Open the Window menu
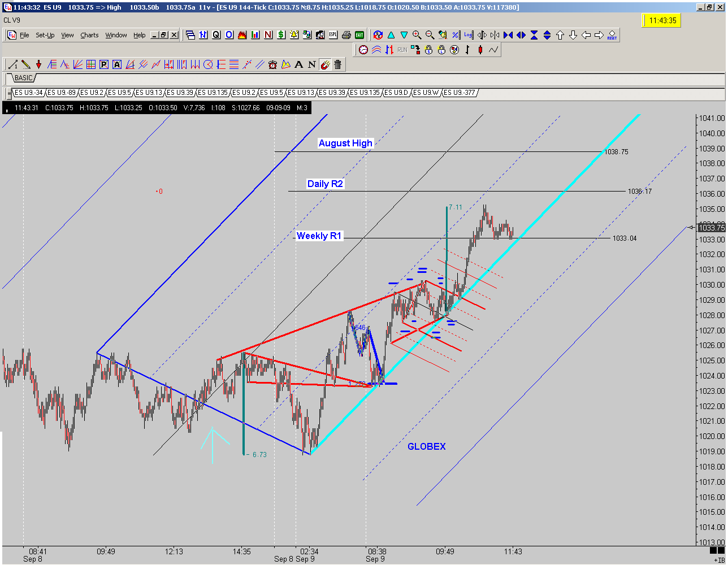The height and width of the screenshot is (565, 728). [x=116, y=35]
